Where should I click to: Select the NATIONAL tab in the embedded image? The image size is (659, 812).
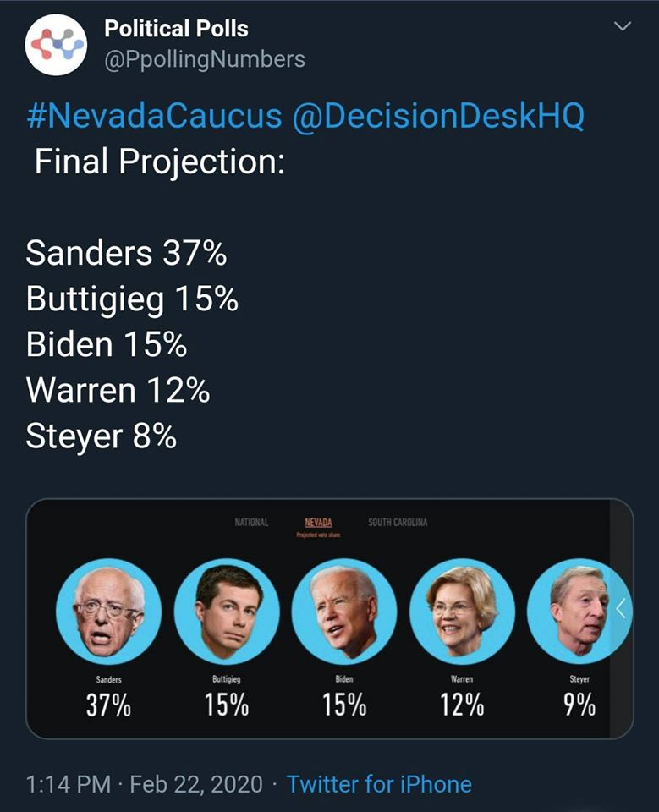click(x=251, y=522)
